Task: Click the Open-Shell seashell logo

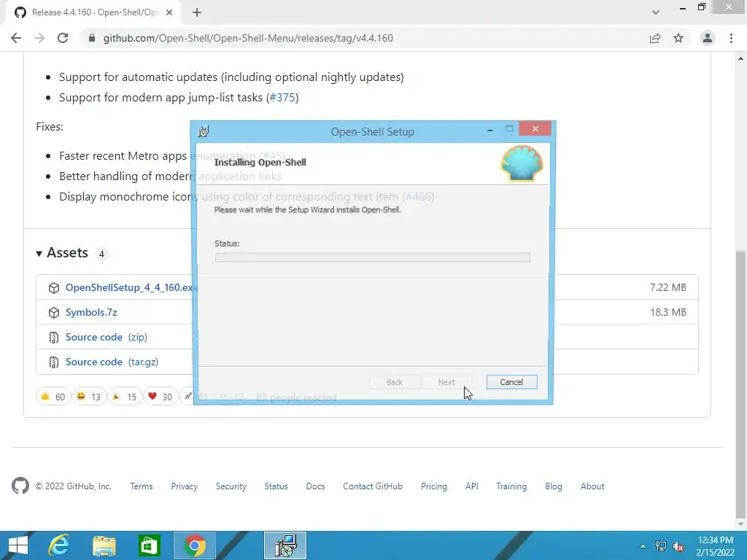Action: [522, 164]
